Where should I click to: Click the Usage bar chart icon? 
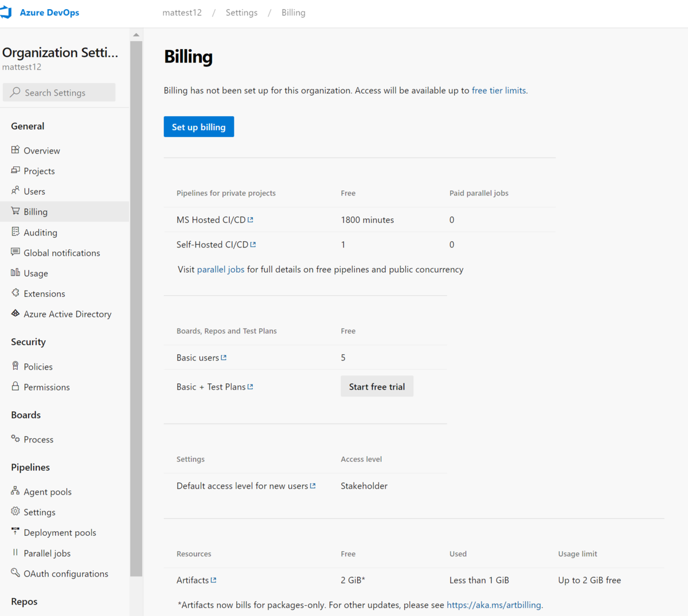15,272
